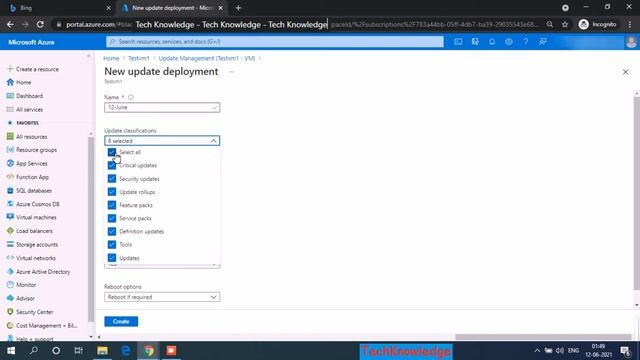Go to Testvm1 breadcrumb link
The height and width of the screenshot is (360, 640).
(139, 58)
